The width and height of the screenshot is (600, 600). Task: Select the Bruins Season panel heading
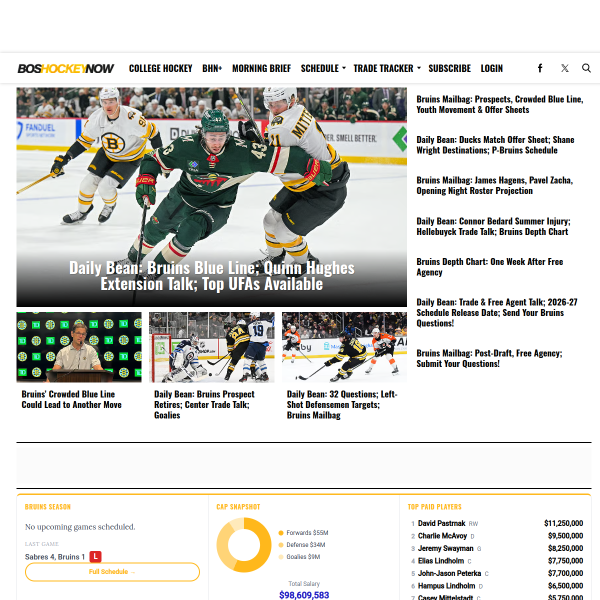[x=48, y=507]
